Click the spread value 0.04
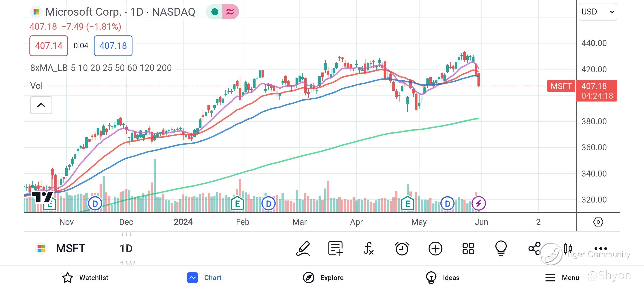Image resolution: width=644 pixels, height=290 pixels. coord(81,46)
